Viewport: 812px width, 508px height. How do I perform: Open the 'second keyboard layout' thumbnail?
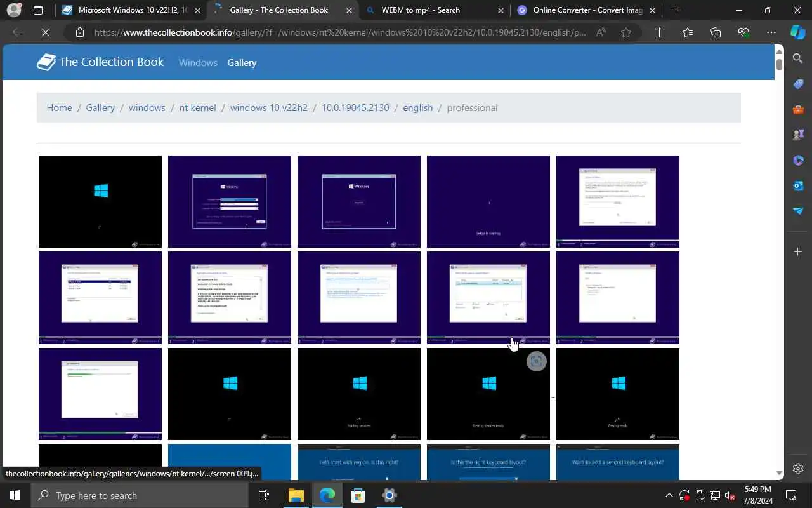coord(618,462)
